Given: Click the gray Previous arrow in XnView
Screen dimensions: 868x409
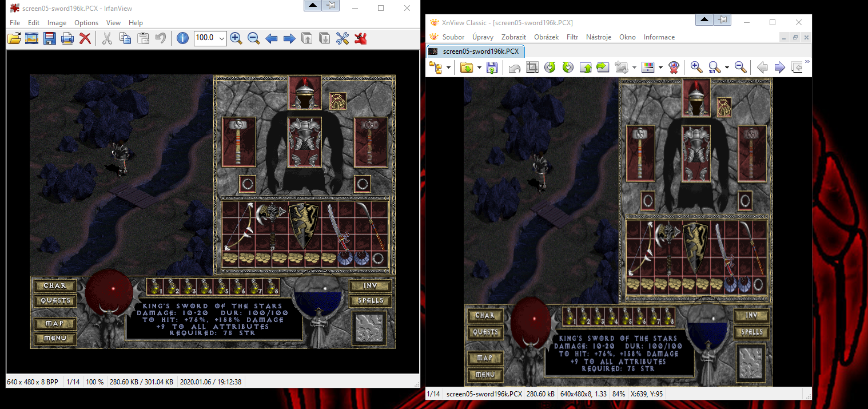Looking at the screenshot, I should pyautogui.click(x=762, y=67).
